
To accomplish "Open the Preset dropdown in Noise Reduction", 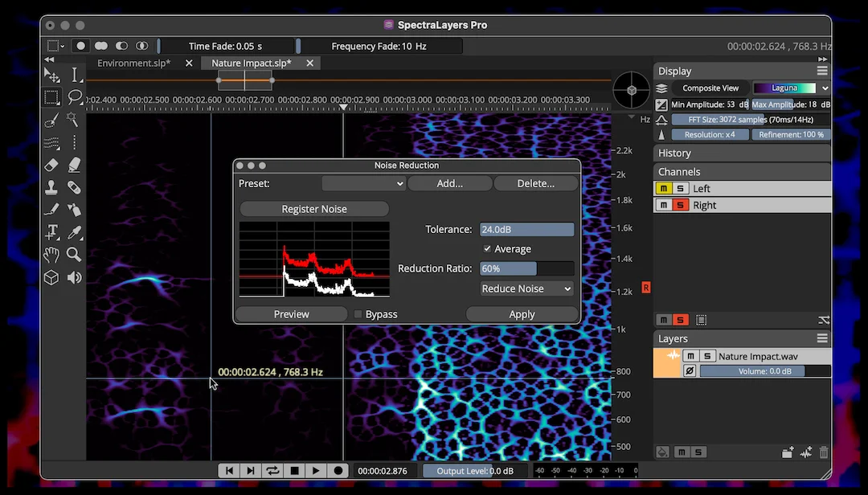I will pos(364,183).
